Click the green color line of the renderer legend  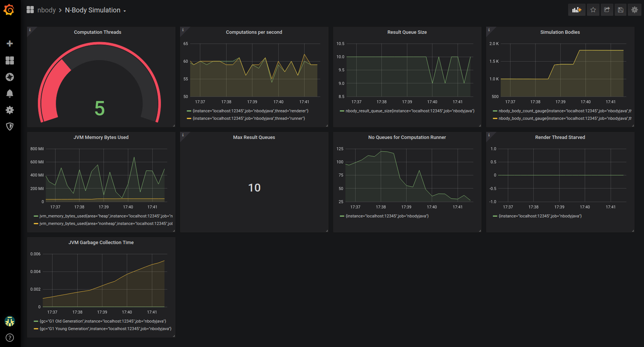pos(189,111)
